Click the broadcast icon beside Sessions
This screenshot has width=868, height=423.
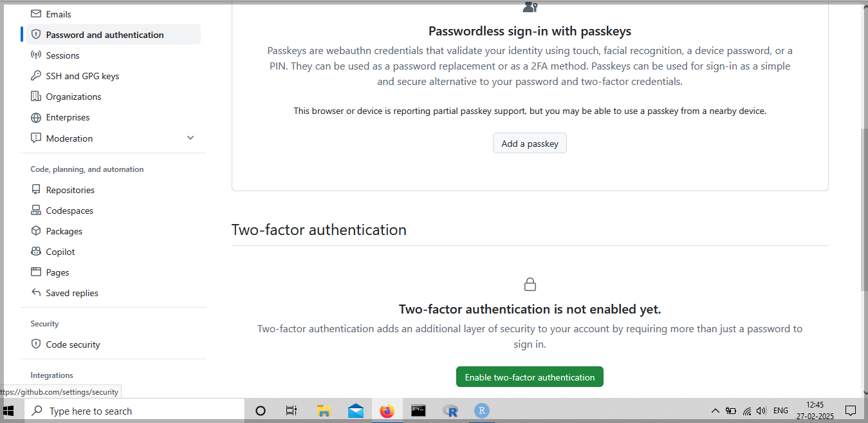[36, 55]
